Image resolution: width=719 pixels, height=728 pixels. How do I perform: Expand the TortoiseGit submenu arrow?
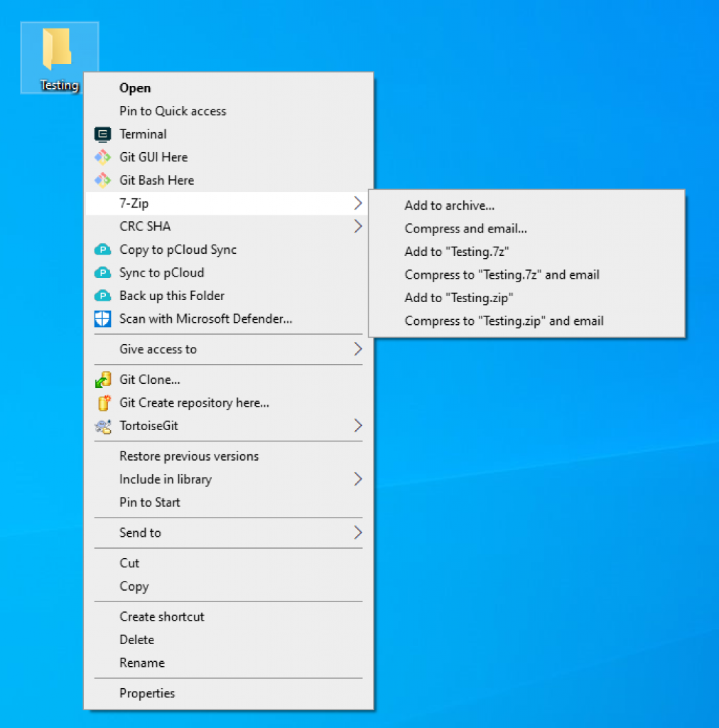pyautogui.click(x=357, y=426)
